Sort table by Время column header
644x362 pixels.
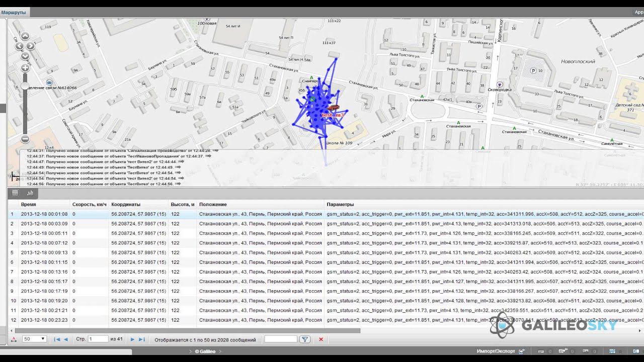(x=28, y=205)
